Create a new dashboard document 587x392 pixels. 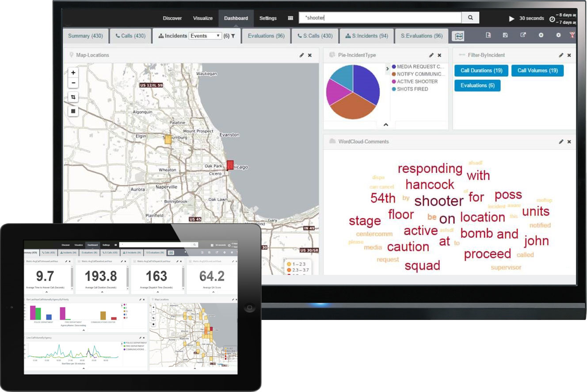488,35
